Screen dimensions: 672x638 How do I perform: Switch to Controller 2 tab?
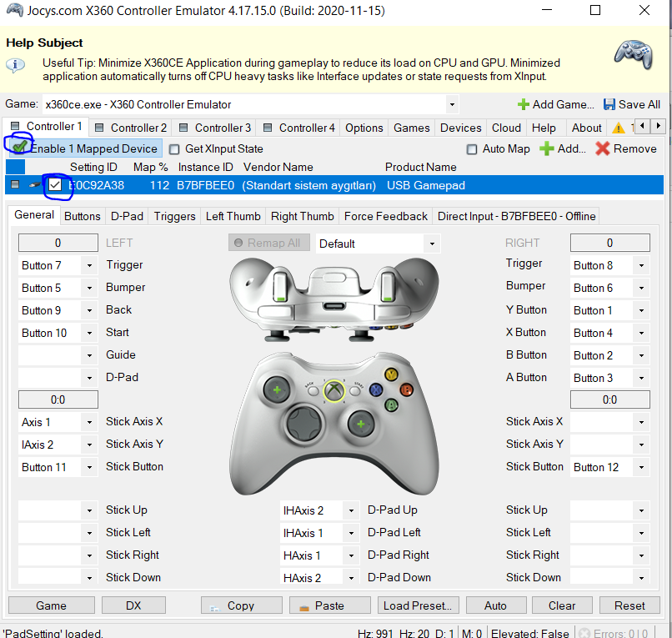coord(131,128)
